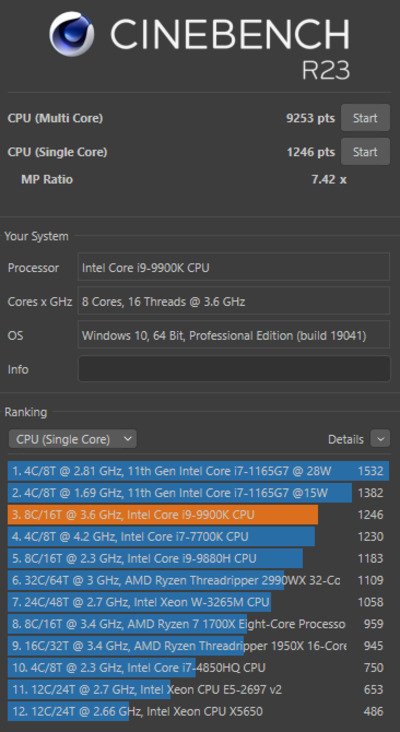Select Threadripper 1950X ranking row
400x732 pixels.
198,646
